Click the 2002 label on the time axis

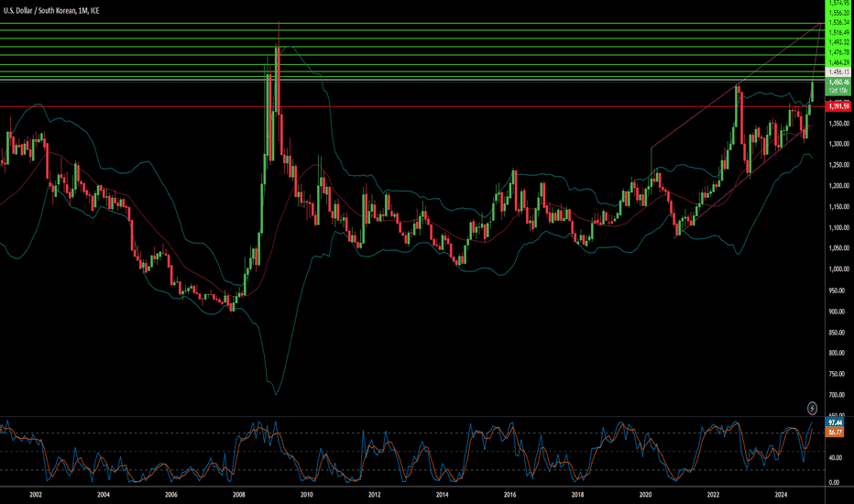point(36,495)
